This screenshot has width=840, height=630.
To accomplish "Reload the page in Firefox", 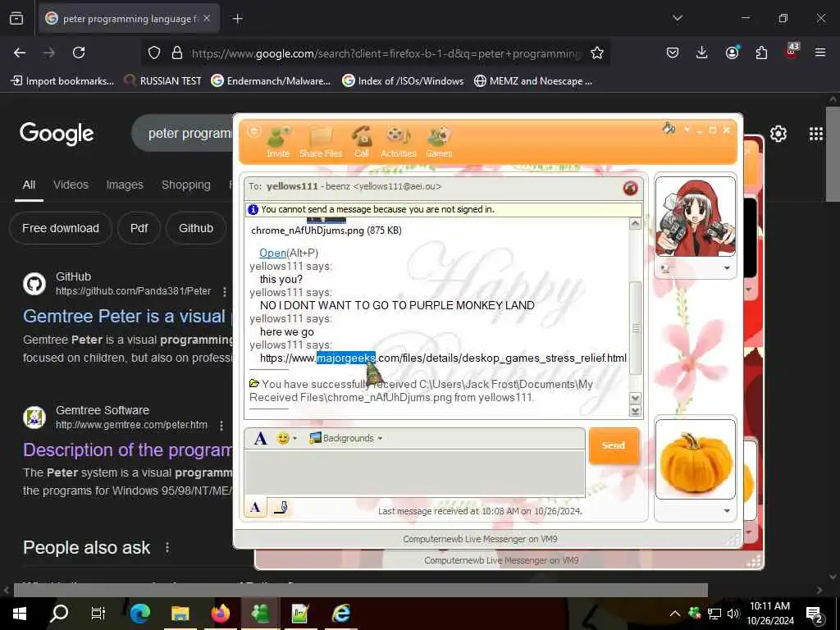I will tap(79, 52).
